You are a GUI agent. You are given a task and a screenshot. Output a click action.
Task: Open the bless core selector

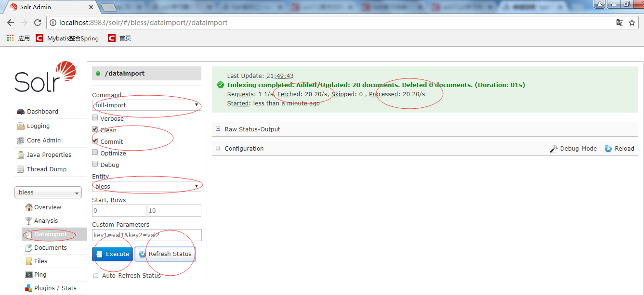48,192
